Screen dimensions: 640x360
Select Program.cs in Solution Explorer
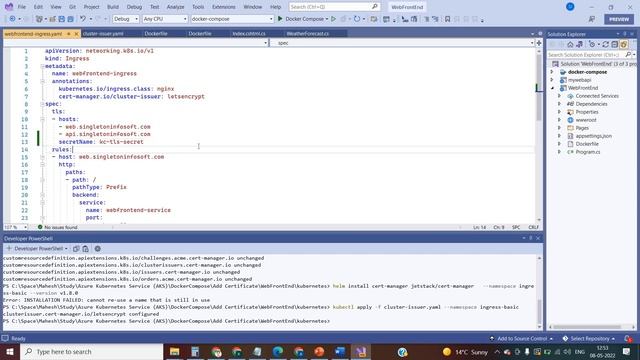588,152
